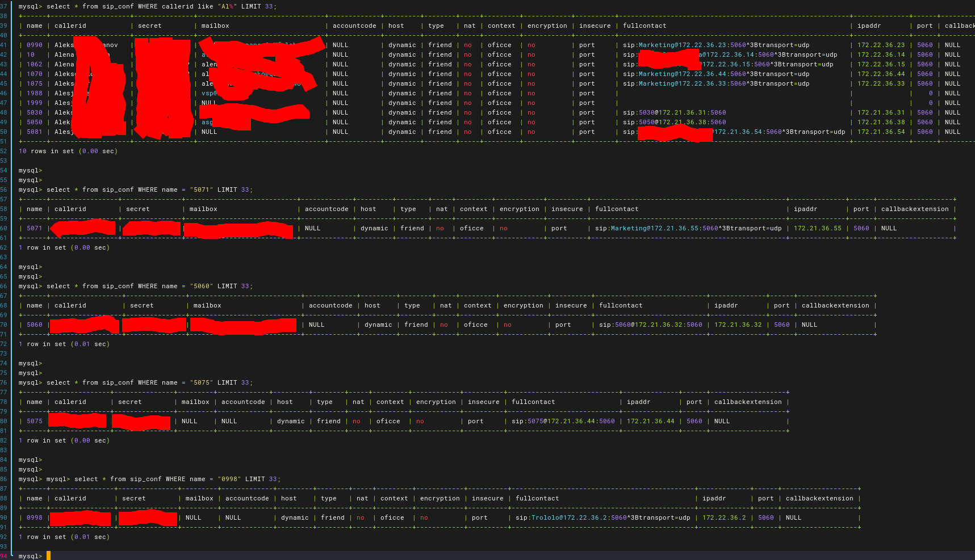Click ipaddr cell 172.21.36.32
Viewport: 975px width, 560px height.
tap(738, 325)
